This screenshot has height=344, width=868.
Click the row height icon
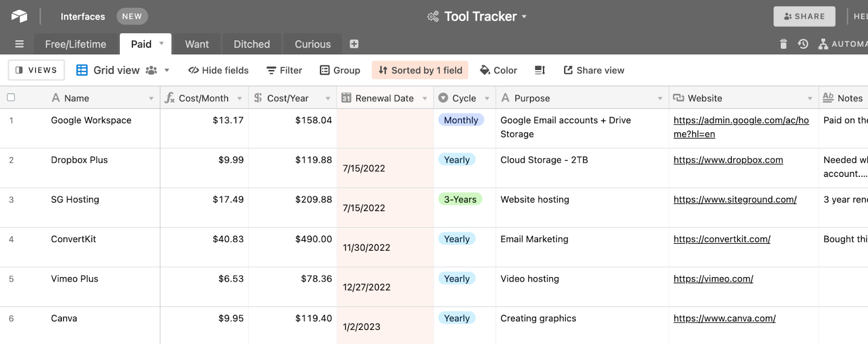pyautogui.click(x=540, y=70)
